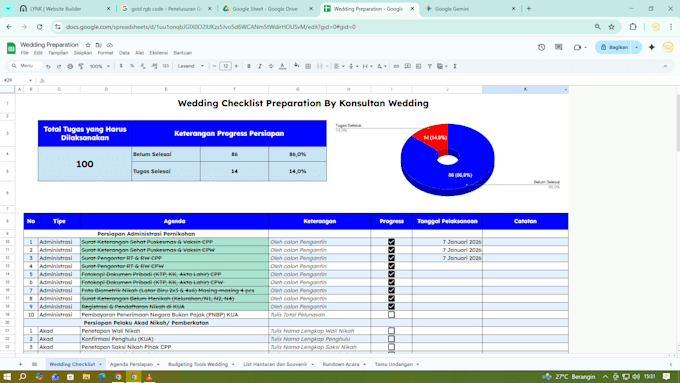This screenshot has width=680, height=383.
Task: Open the text color picker
Action: point(282,66)
